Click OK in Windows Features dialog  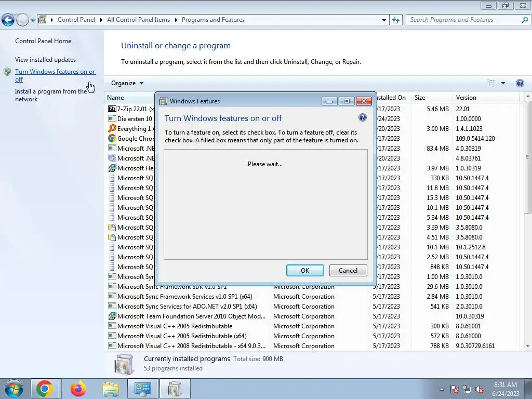tap(305, 270)
